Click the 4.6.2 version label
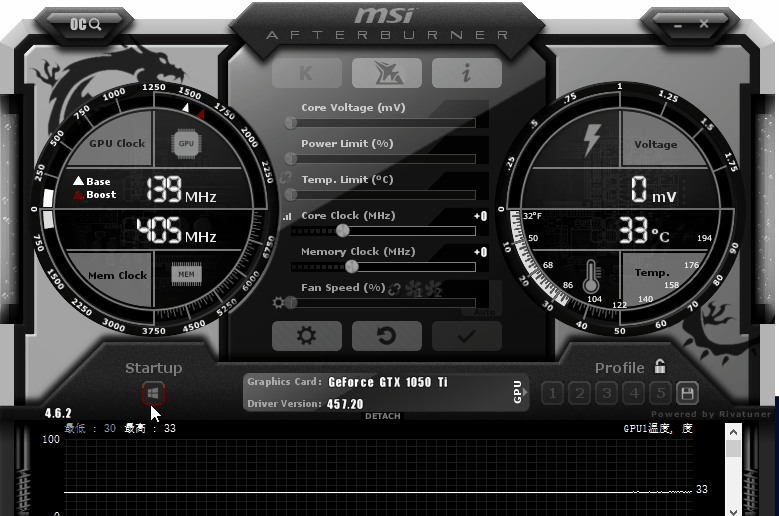The width and height of the screenshot is (779, 516). pyautogui.click(x=58, y=413)
